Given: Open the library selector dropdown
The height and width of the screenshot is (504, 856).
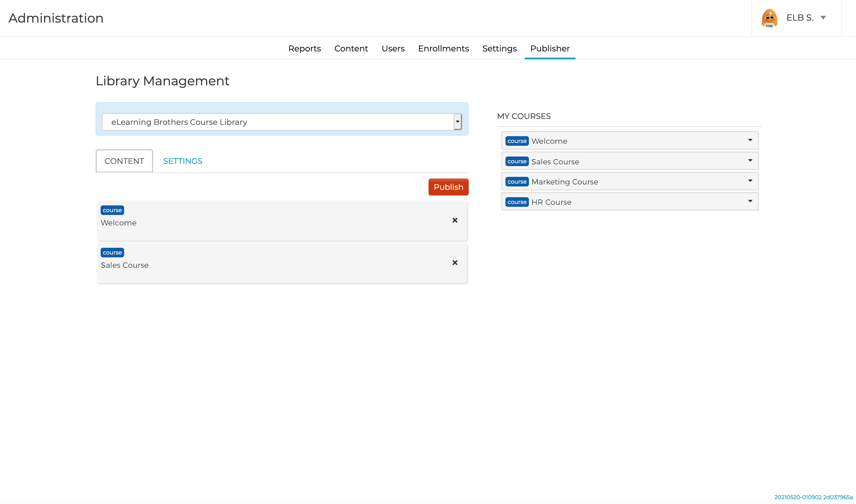Looking at the screenshot, I should click(457, 121).
